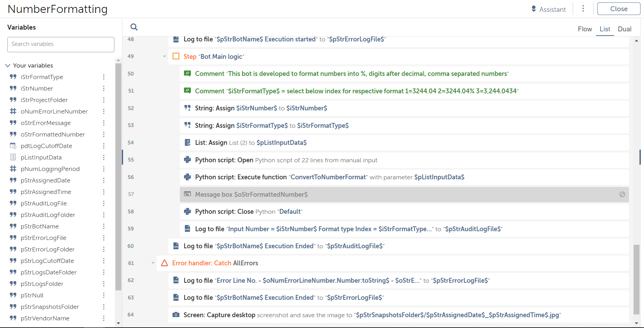644x328 pixels.
Task: Switch to Flow view tab
Action: [585, 29]
